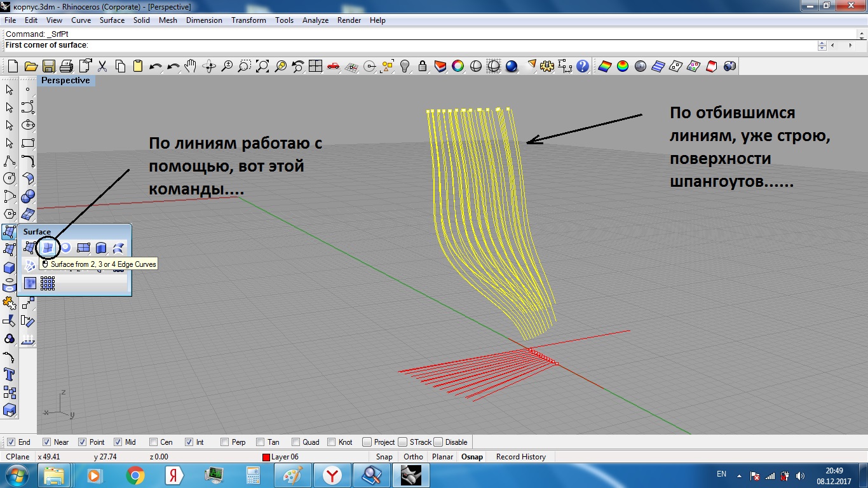Viewport: 868px width, 488px height.
Task: Choose the circle tool in left sidebar
Action: click(x=10, y=179)
